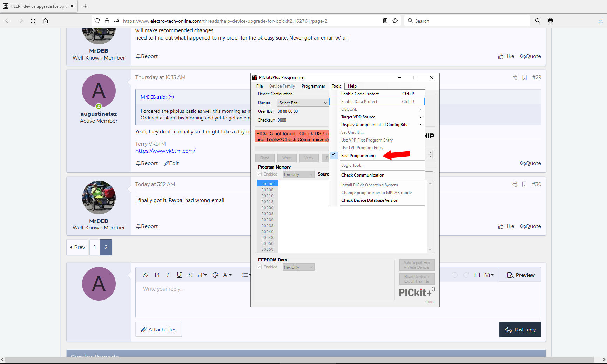Click the MrDEB said quote link
This screenshot has width=607, height=364.
click(x=154, y=97)
